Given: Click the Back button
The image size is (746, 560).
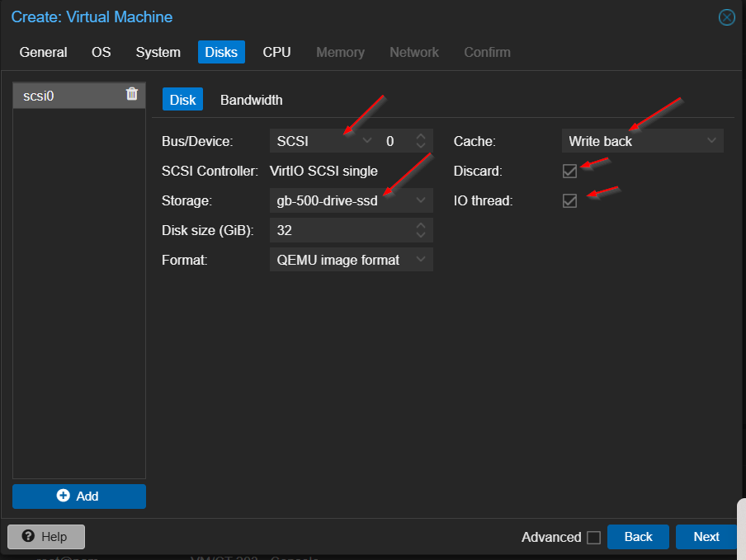Looking at the screenshot, I should pyautogui.click(x=638, y=537).
